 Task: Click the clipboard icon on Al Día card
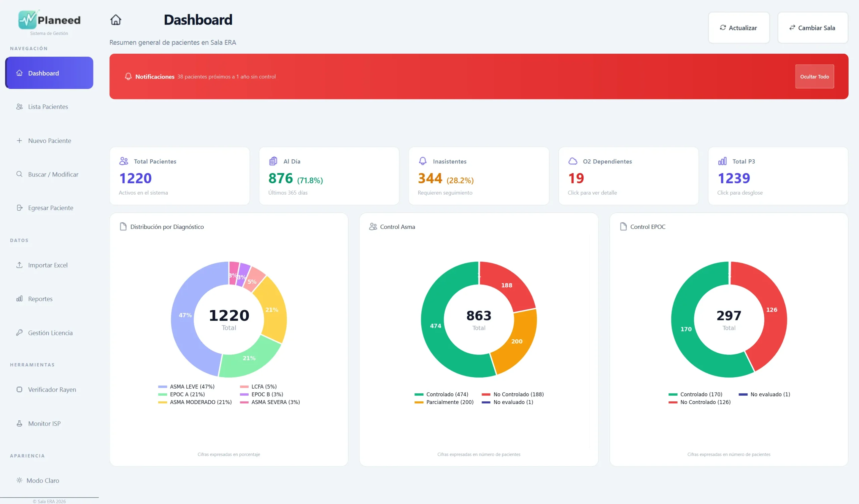pyautogui.click(x=273, y=161)
